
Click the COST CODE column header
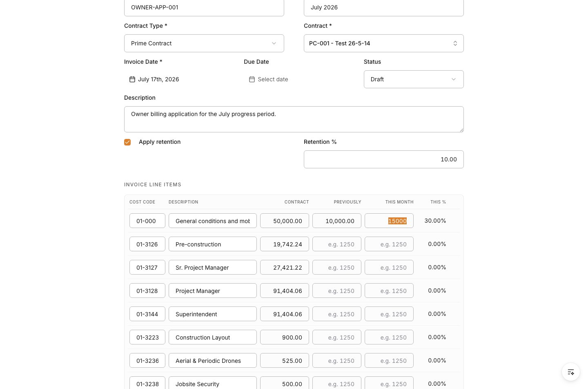point(142,202)
